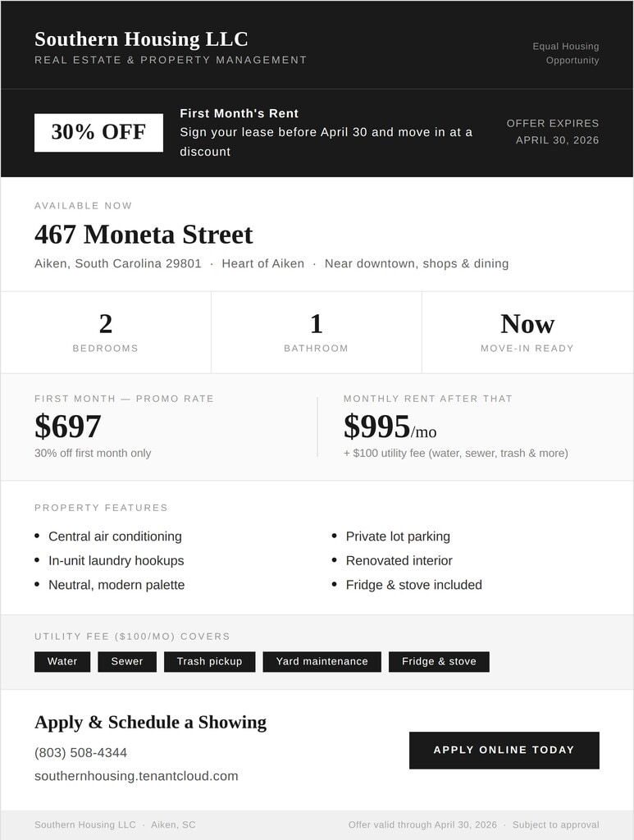This screenshot has height=840, width=634.
Task: Click the Apply Online Today button
Action: pyautogui.click(x=504, y=750)
